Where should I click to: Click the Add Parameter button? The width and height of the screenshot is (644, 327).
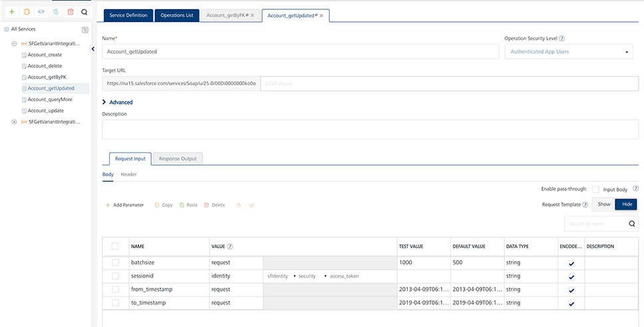(x=124, y=205)
